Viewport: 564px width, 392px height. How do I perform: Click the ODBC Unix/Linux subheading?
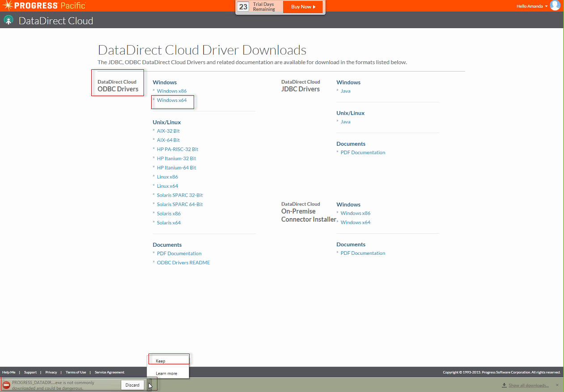pos(167,122)
